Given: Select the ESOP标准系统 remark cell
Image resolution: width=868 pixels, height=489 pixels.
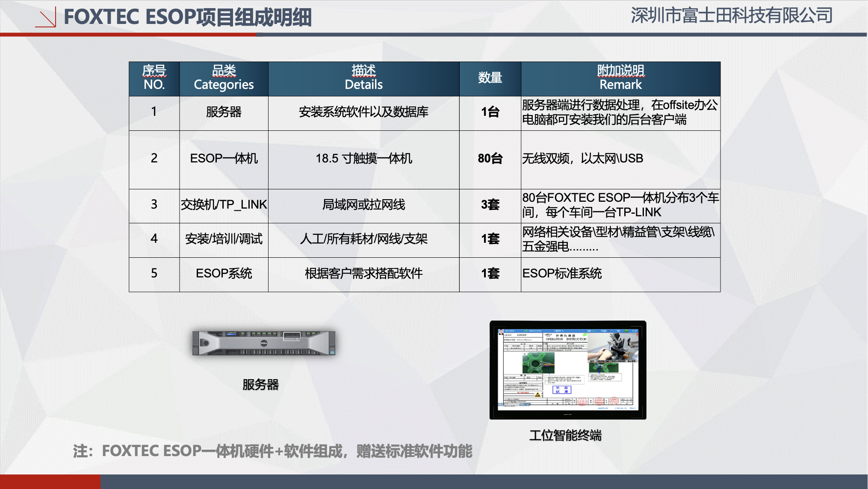Looking at the screenshot, I should coord(562,274).
